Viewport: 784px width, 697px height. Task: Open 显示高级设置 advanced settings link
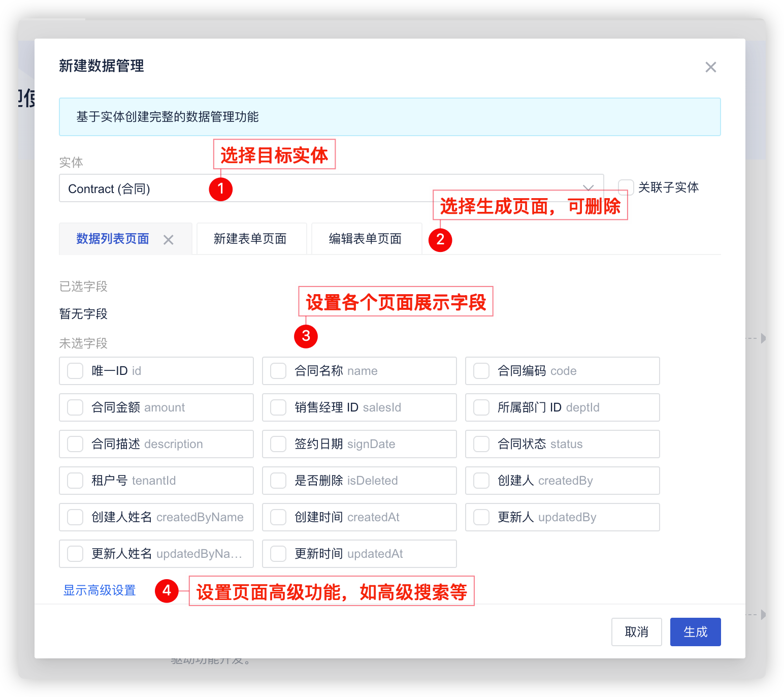click(99, 590)
